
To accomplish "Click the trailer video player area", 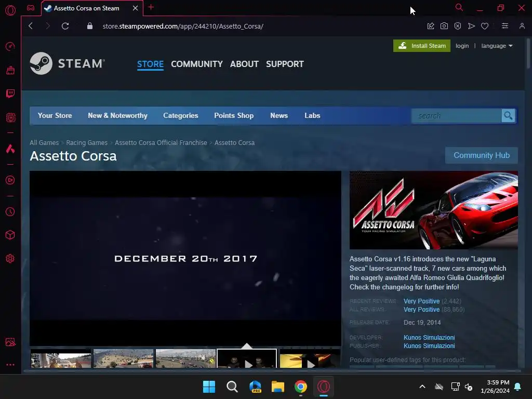I will pos(185,259).
